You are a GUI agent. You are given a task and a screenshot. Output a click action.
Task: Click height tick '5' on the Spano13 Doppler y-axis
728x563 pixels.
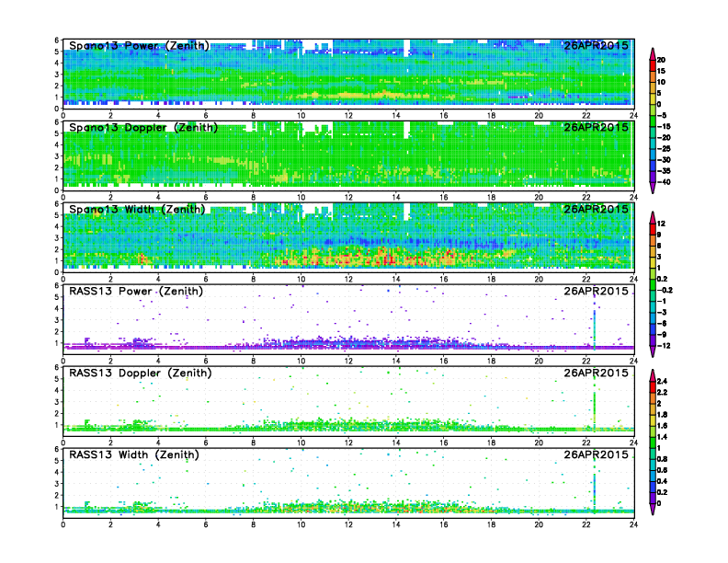pos(57,133)
